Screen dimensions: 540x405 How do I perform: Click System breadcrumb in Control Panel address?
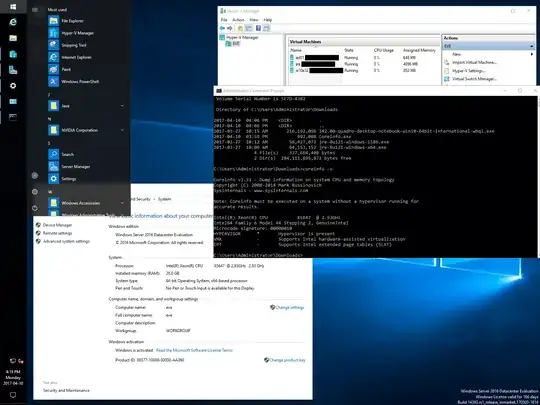tap(164, 199)
